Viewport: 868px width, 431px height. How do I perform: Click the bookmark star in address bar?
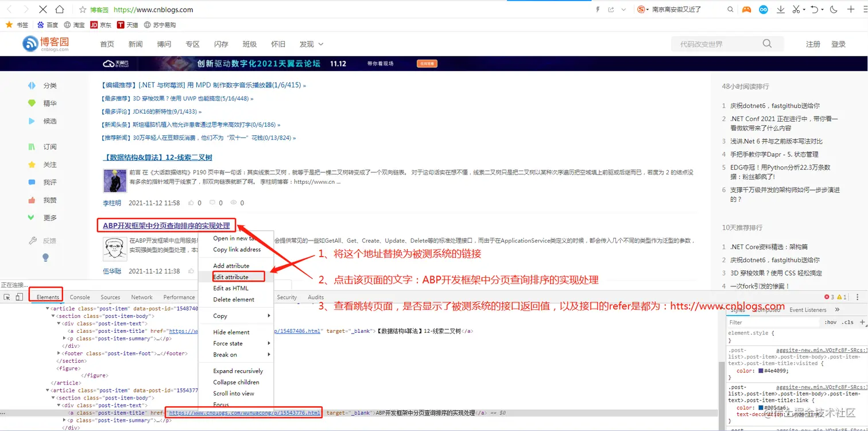[x=83, y=10]
